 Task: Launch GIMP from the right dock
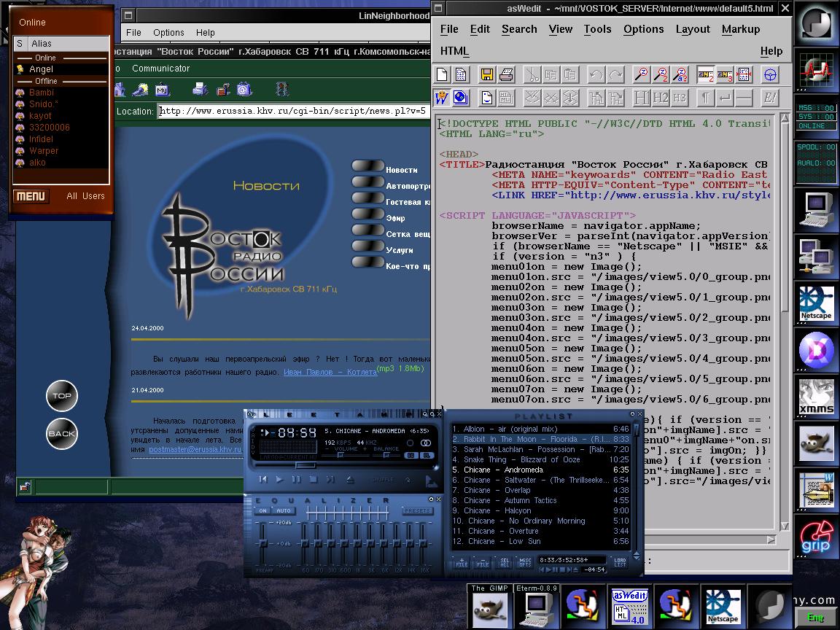point(816,443)
